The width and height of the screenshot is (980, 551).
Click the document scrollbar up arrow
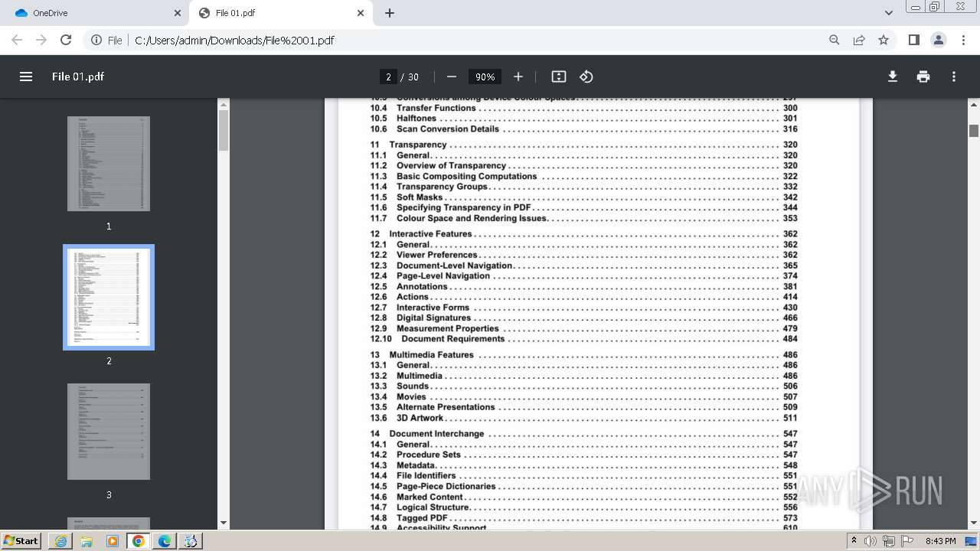[974, 104]
